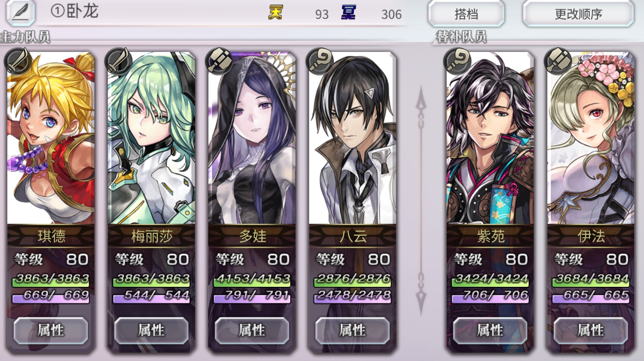Open 属性 for 八云
The image size is (644, 361).
coord(353,330)
